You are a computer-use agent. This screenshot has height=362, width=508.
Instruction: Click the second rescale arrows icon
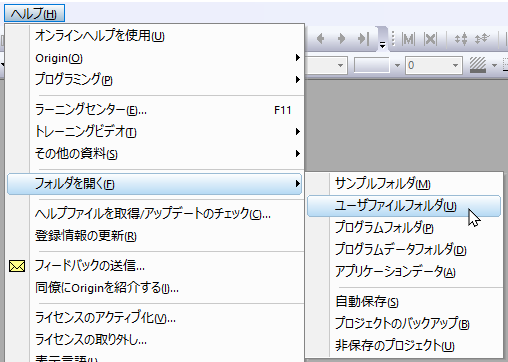482,39
